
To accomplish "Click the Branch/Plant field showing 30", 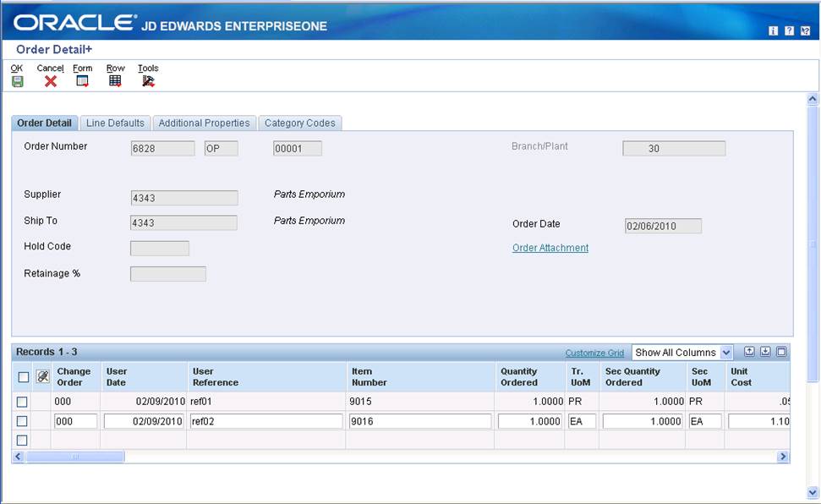I will coord(674,148).
